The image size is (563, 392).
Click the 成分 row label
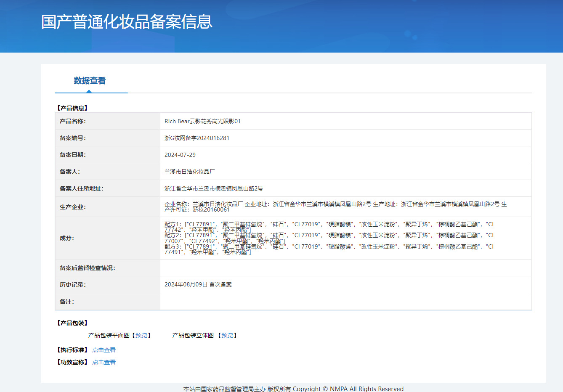[67, 238]
